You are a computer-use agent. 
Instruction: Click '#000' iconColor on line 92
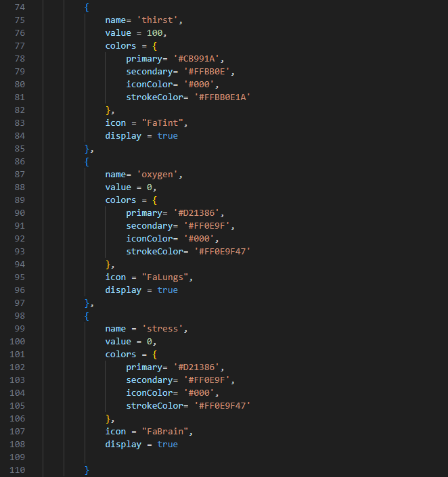199,238
